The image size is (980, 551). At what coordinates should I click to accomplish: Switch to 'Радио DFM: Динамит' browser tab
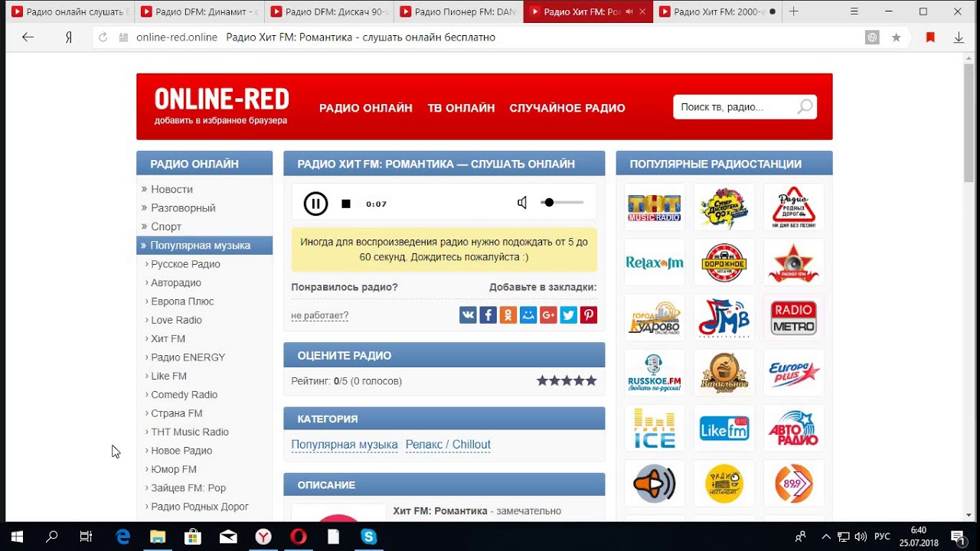[x=199, y=11]
